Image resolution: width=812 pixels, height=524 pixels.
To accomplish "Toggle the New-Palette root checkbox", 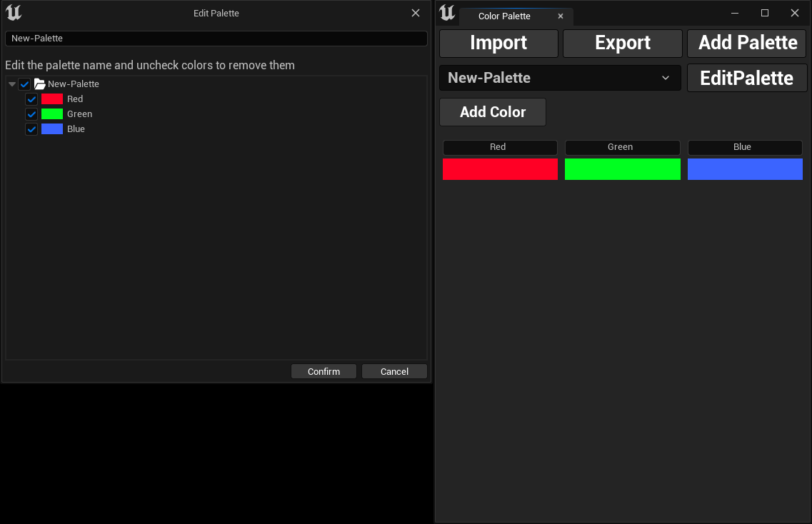I will tap(24, 84).
